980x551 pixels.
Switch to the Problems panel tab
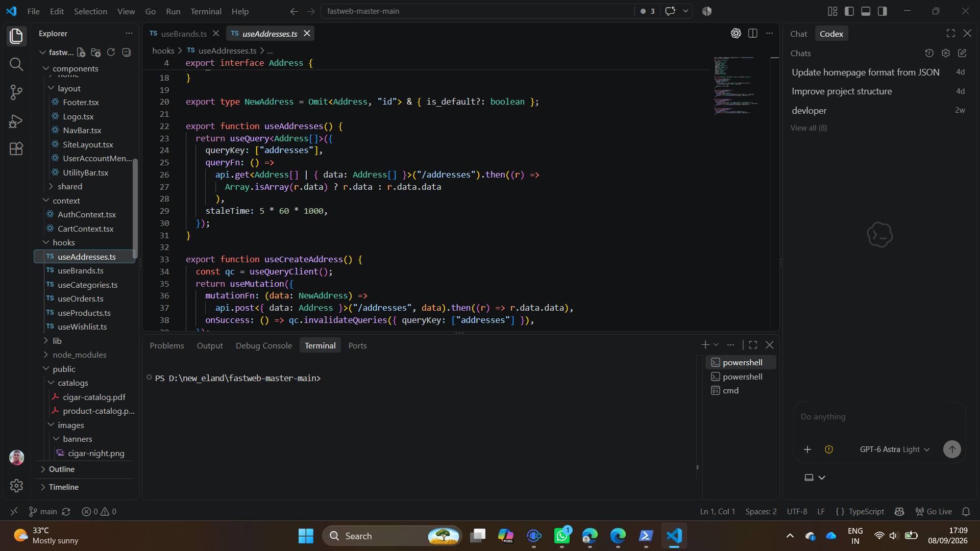[x=167, y=345]
